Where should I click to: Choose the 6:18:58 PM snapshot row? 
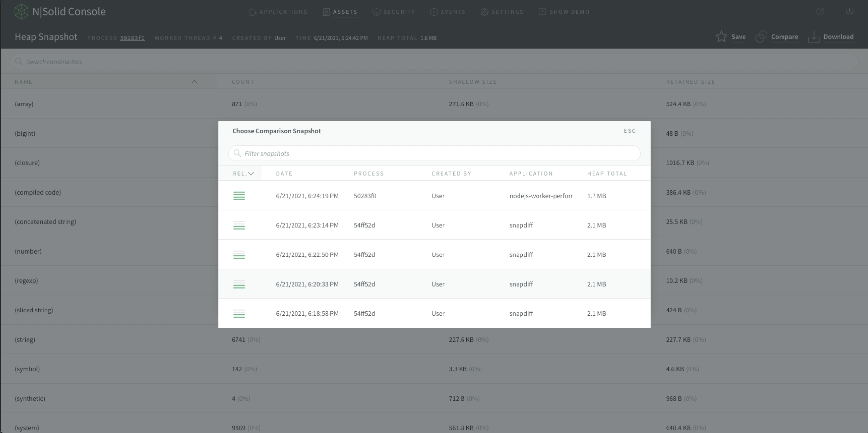[x=434, y=313]
